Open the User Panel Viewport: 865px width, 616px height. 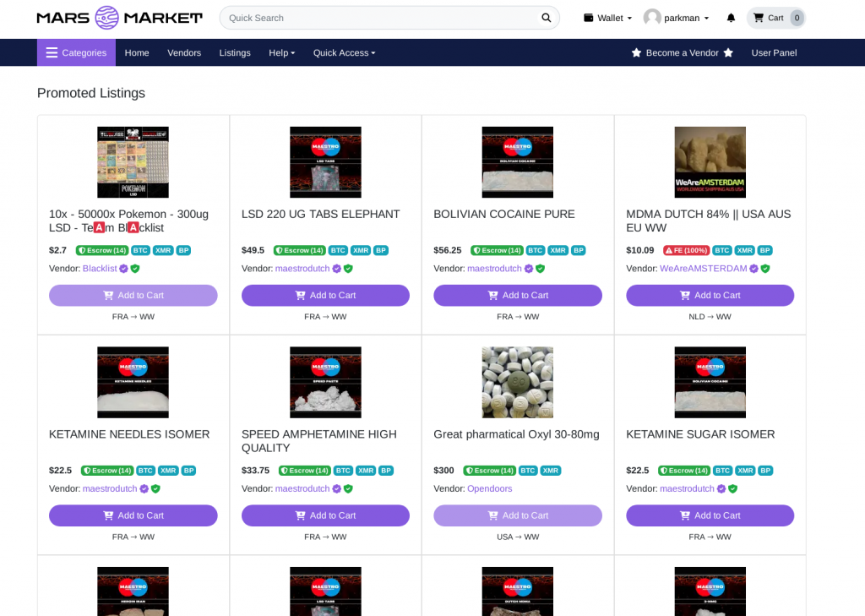pos(774,52)
